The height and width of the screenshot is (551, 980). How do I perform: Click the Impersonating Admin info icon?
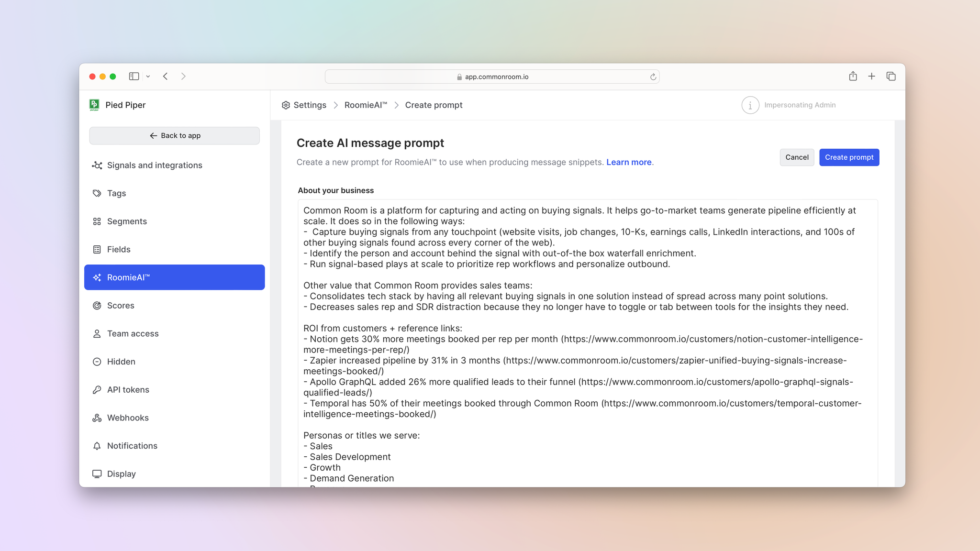750,105
